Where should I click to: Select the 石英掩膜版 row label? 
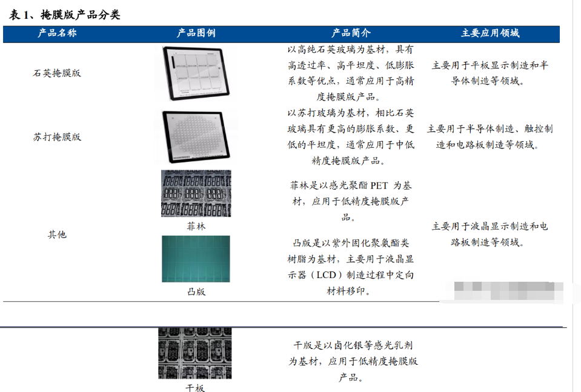[x=57, y=73]
